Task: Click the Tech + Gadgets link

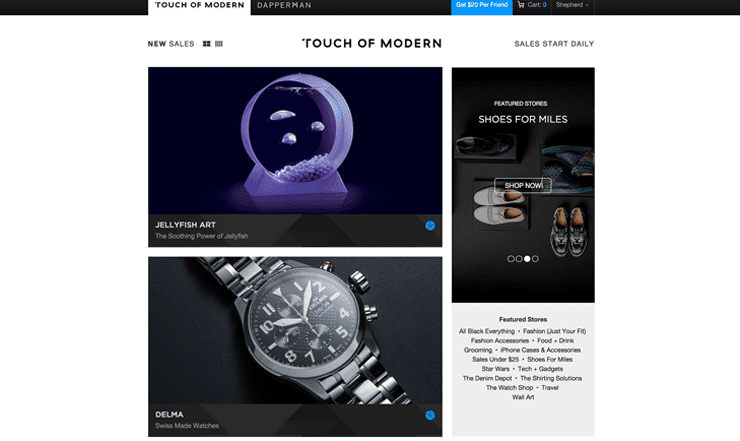Action: point(540,369)
